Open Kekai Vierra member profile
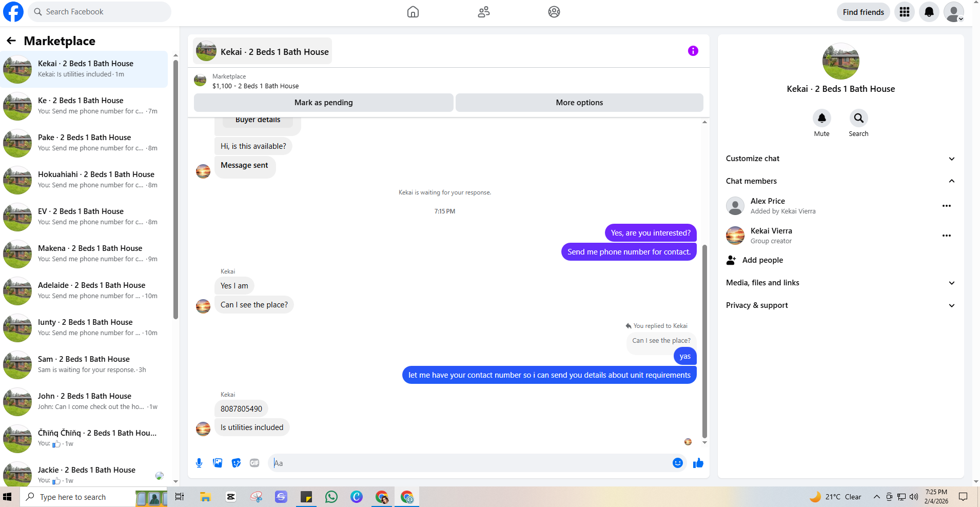 pyautogui.click(x=771, y=231)
